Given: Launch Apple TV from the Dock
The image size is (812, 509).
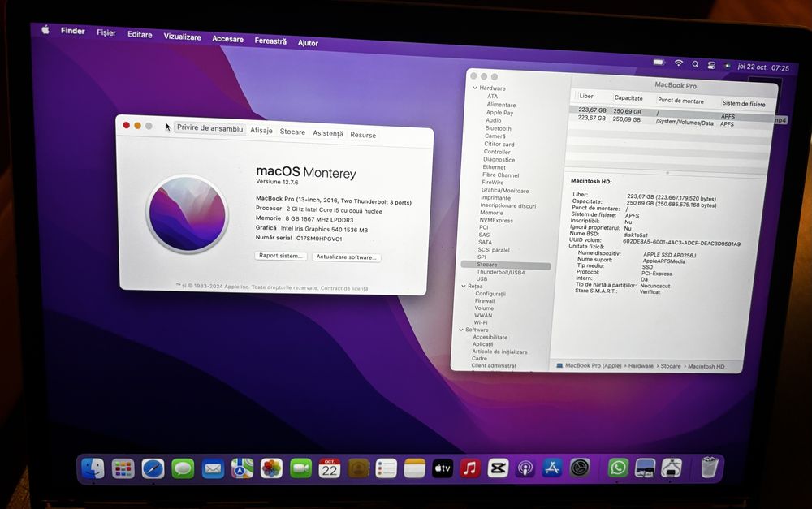Looking at the screenshot, I should [443, 468].
